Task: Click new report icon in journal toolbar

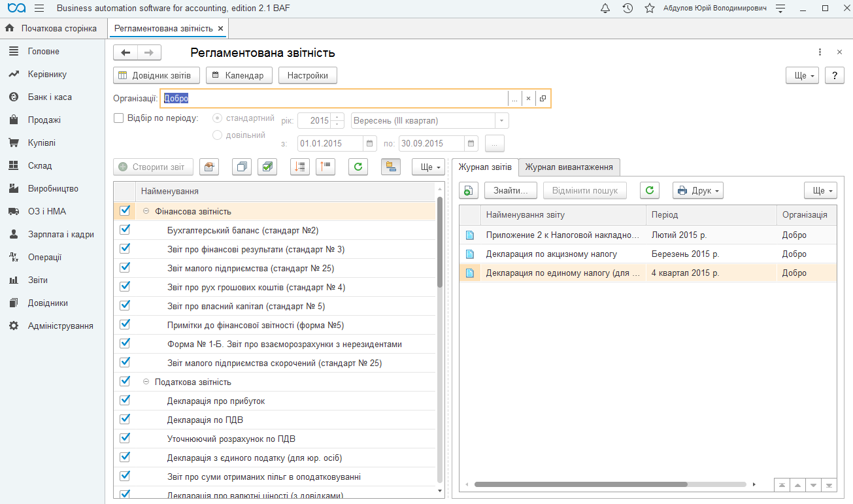Action: click(x=469, y=190)
